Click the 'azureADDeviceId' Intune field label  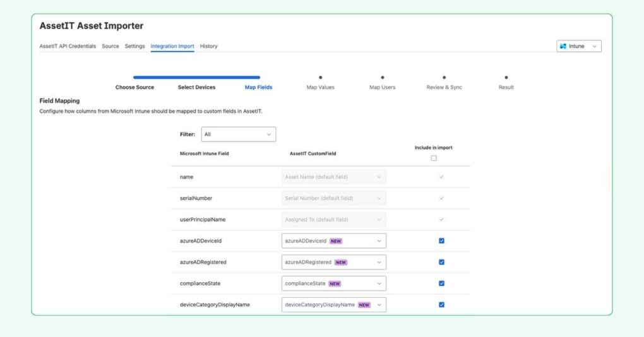(x=200, y=241)
